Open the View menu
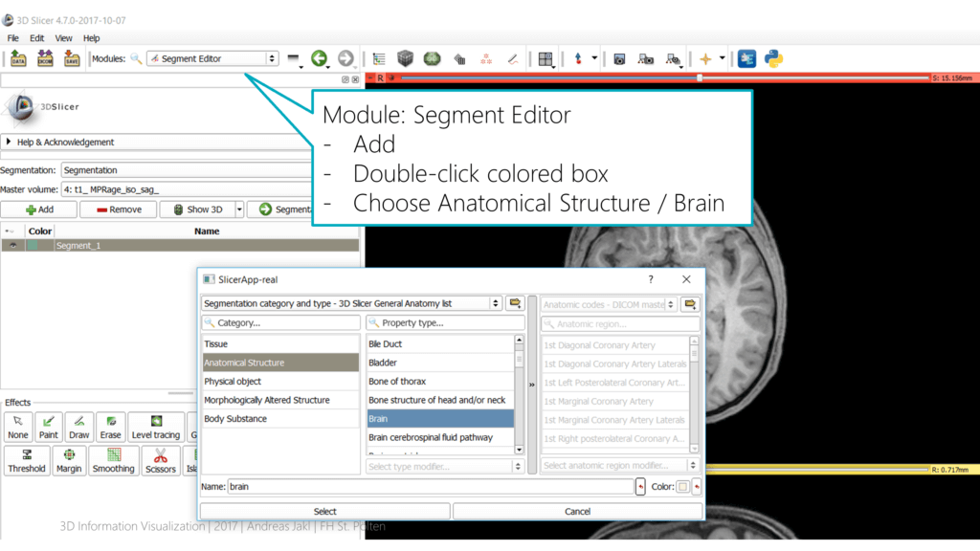 click(63, 38)
